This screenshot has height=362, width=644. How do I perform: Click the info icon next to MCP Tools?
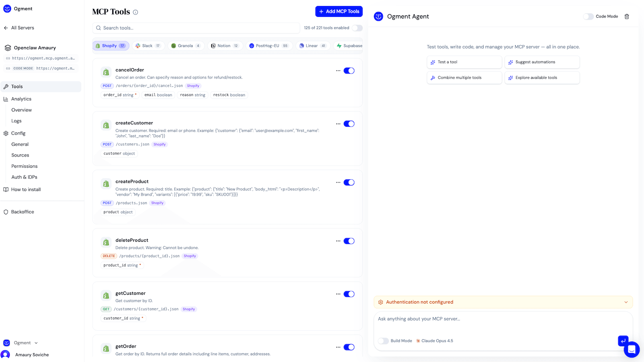pos(136,12)
